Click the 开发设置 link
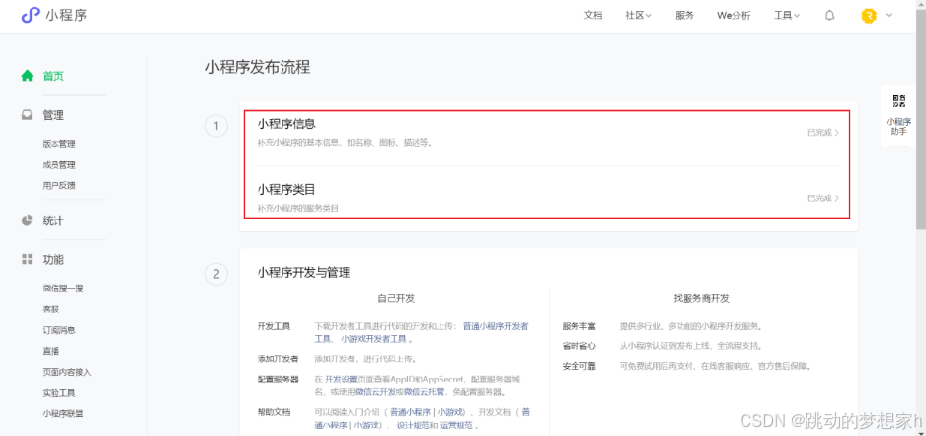Screen dimensions: 926x436 click(341, 379)
